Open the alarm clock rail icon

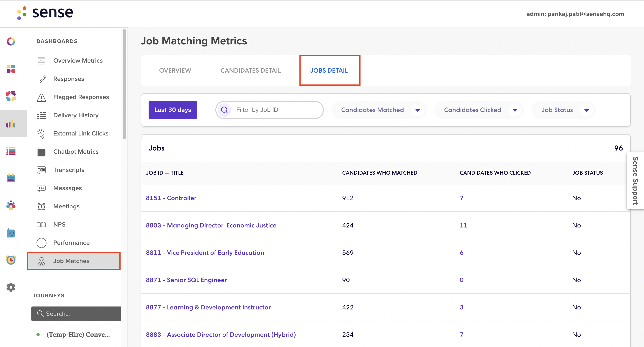[x=11, y=260]
